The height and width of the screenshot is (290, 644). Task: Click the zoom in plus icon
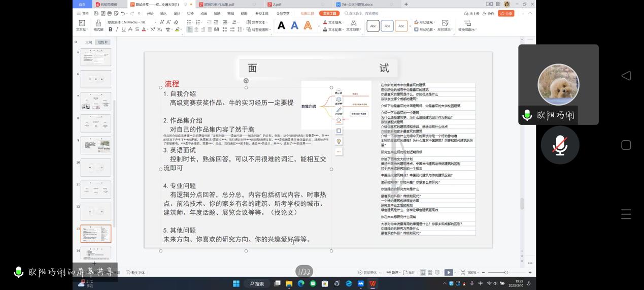(530, 273)
